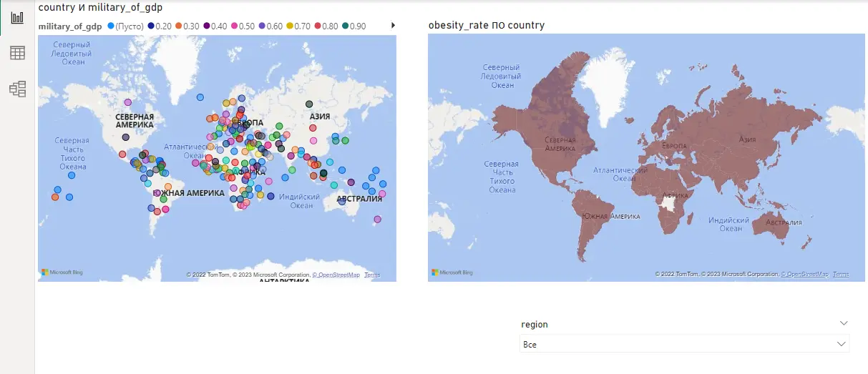Click the 'obesity_rate по country' map title
This screenshot has height=374, width=868.
(486, 25)
